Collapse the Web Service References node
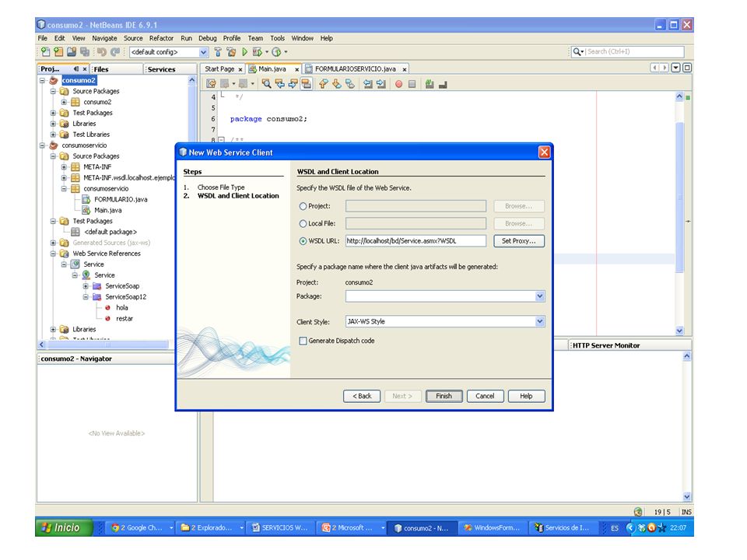The image size is (747, 560). click(54, 254)
